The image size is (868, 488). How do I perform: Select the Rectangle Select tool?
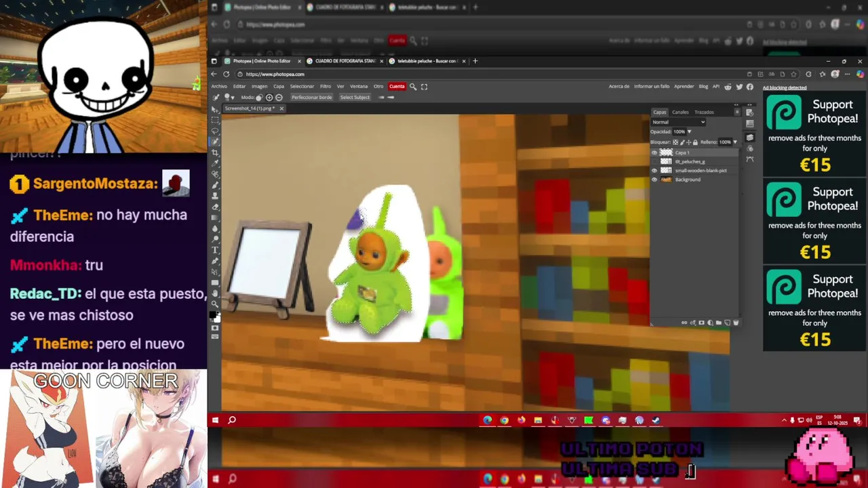click(215, 120)
